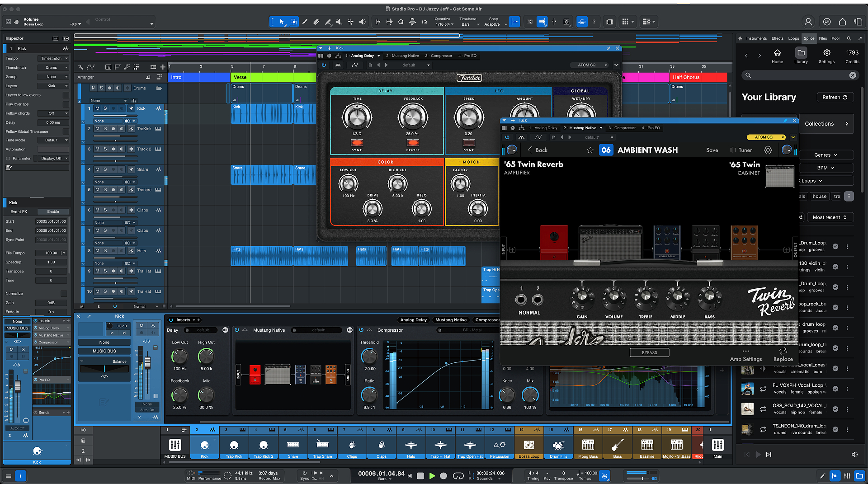The image size is (868, 488).
Task: Open the Quantize value dropdown
Action: [445, 24]
